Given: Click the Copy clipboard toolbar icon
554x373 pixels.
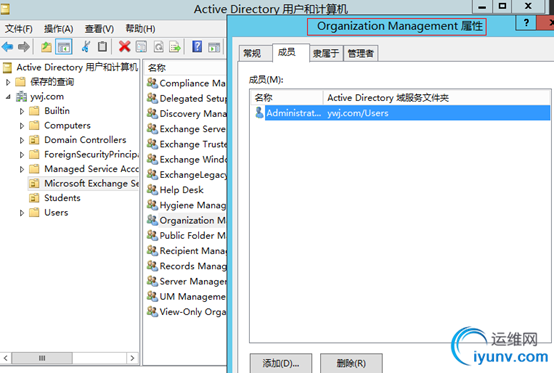Looking at the screenshot, I should (x=102, y=47).
